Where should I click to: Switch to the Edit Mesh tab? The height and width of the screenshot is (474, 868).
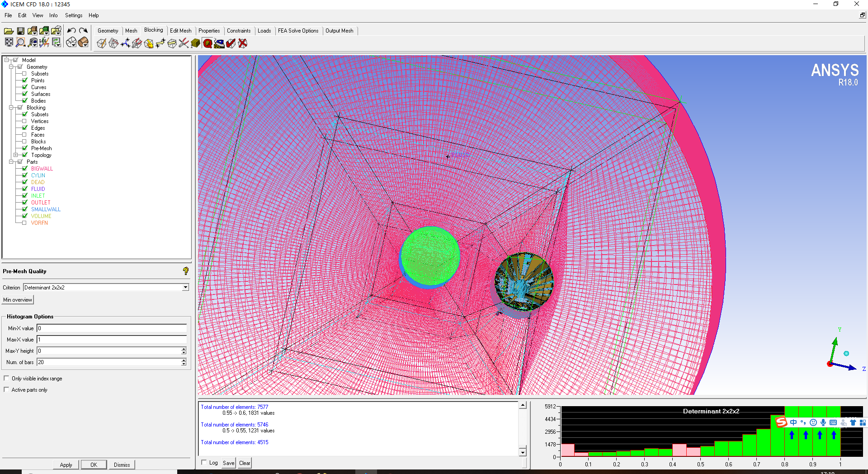click(180, 31)
